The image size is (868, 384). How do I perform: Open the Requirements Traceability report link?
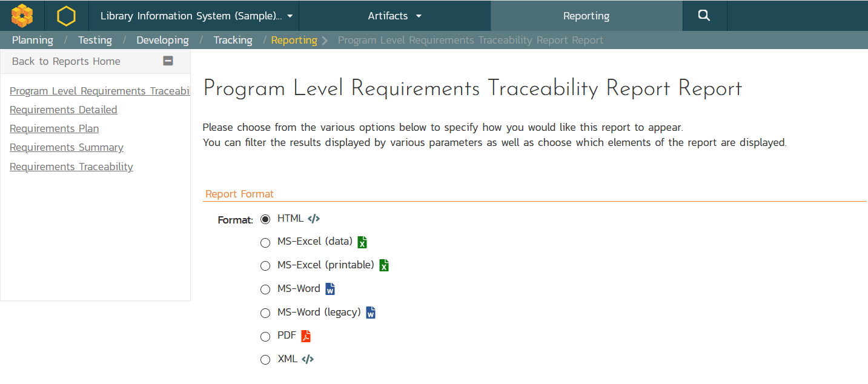coord(71,167)
